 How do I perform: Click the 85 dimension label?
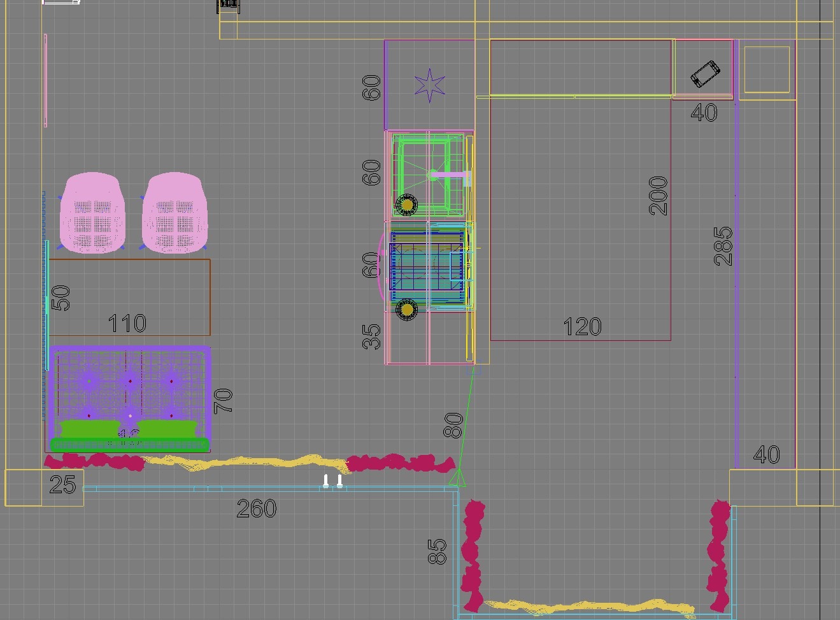pyautogui.click(x=437, y=551)
